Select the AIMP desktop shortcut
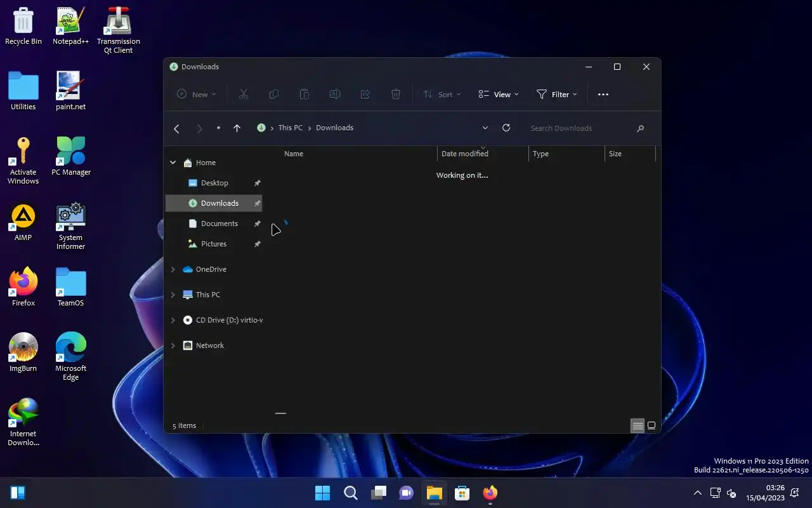This screenshot has width=812, height=508. [23, 222]
